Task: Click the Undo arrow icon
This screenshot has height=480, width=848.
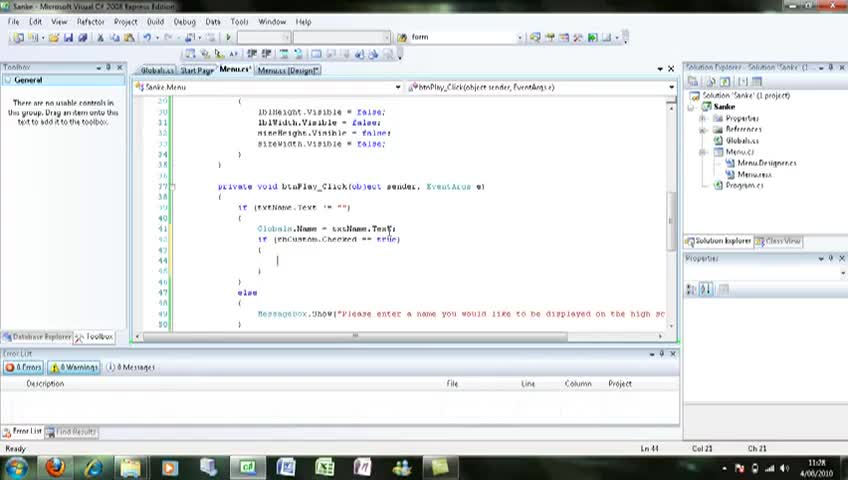Action: click(147, 38)
